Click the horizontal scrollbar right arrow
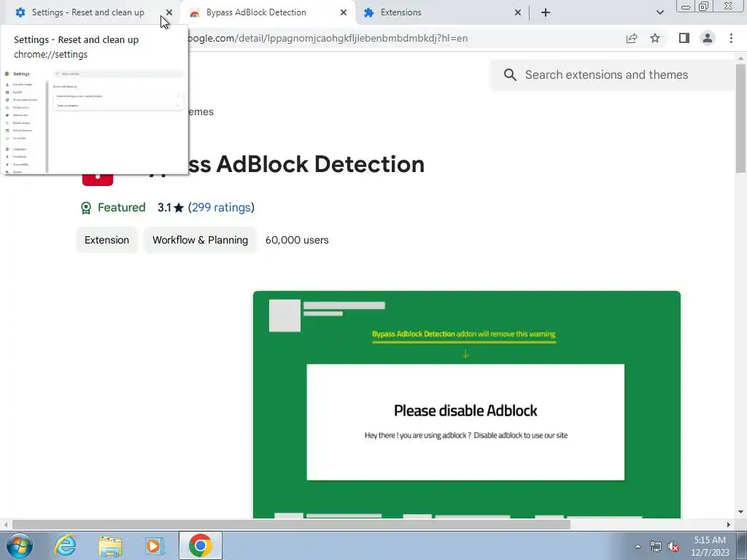Viewport: 747px width, 560px height. 729,525
